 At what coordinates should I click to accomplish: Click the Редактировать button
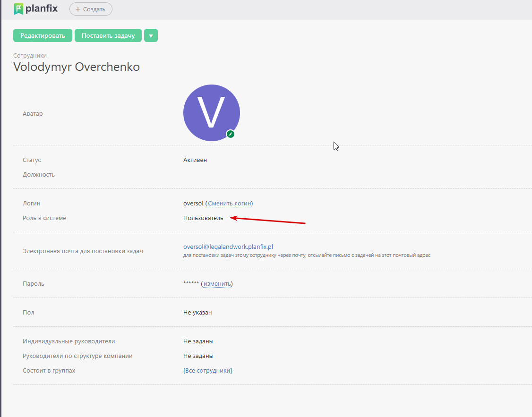(43, 35)
